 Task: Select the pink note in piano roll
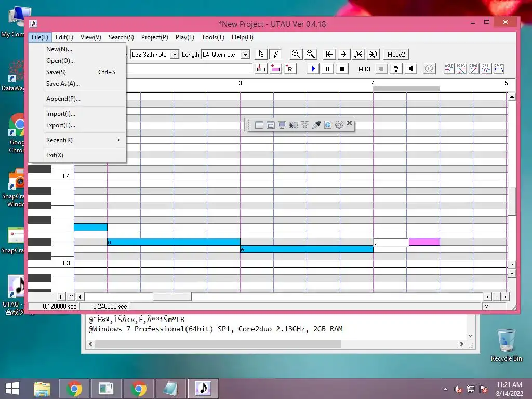click(424, 242)
